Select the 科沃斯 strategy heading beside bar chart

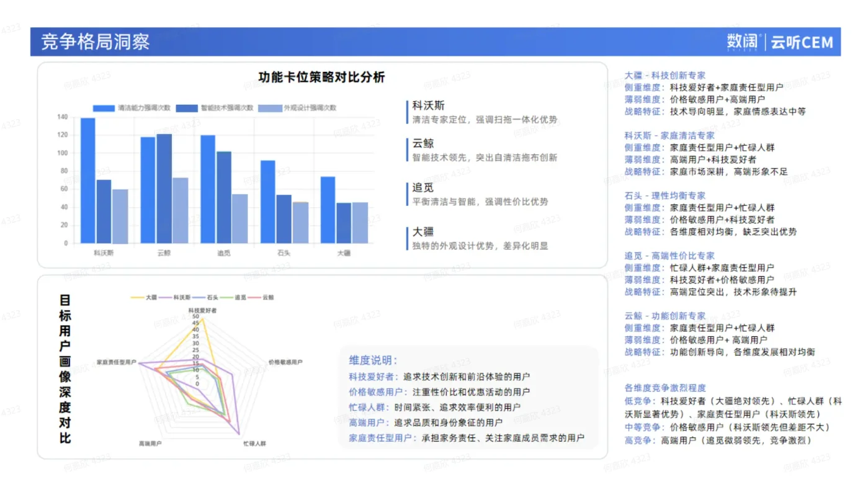coord(429,106)
